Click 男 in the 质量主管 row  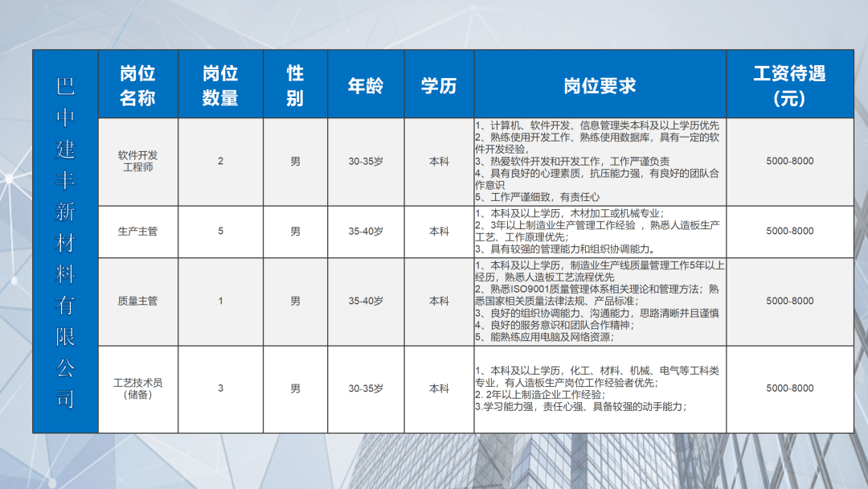tap(296, 301)
